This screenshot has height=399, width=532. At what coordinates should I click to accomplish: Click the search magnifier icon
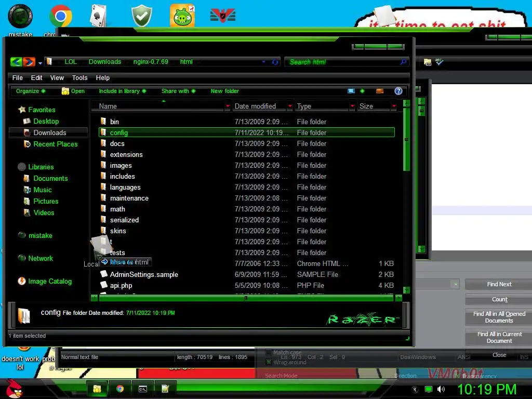tap(403, 62)
